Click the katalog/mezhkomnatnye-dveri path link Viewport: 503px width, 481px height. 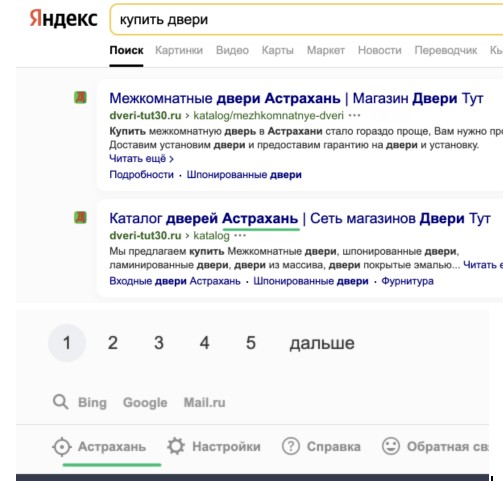268,116
